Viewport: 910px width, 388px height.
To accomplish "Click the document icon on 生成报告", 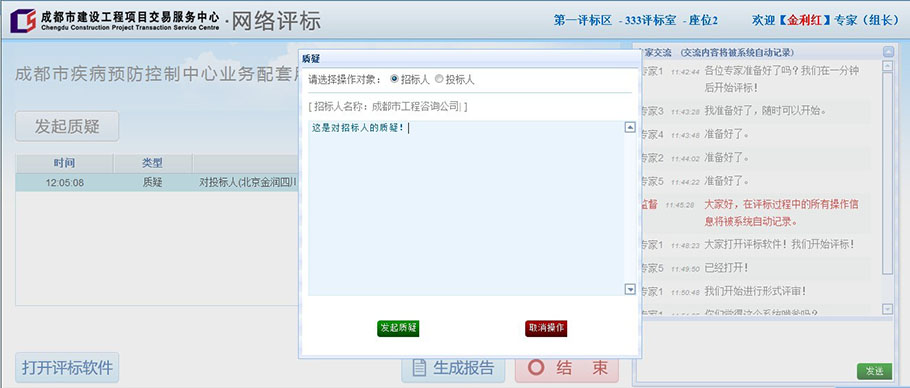I will (x=419, y=368).
